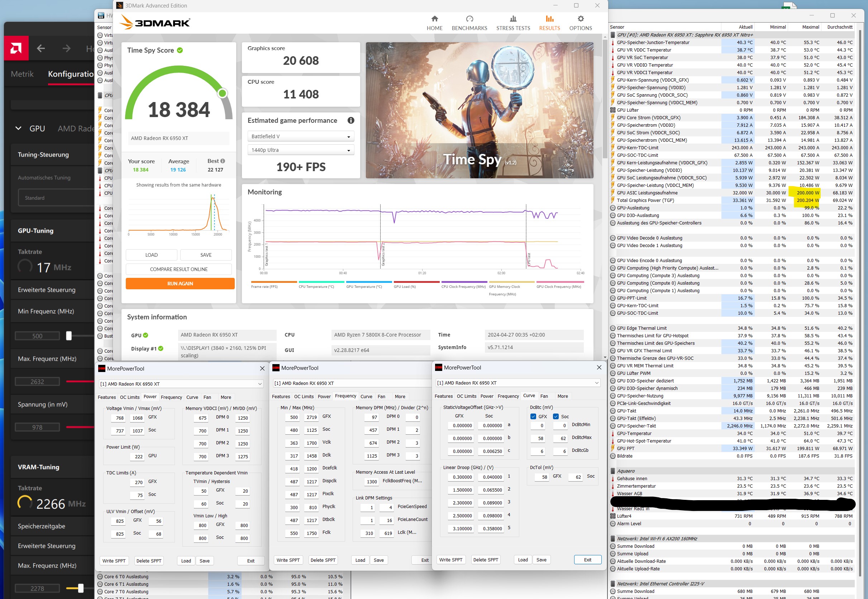Viewport: 868px width, 599px height.
Task: Switch to Fan tab in Curve MorePowerTool window
Action: pyautogui.click(x=544, y=396)
